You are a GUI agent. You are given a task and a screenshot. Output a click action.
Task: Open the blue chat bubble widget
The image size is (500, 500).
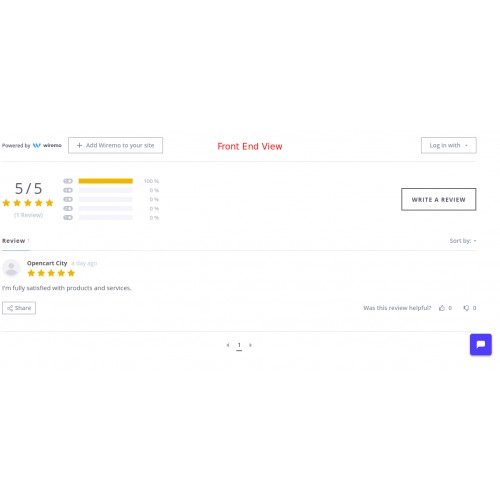click(481, 344)
